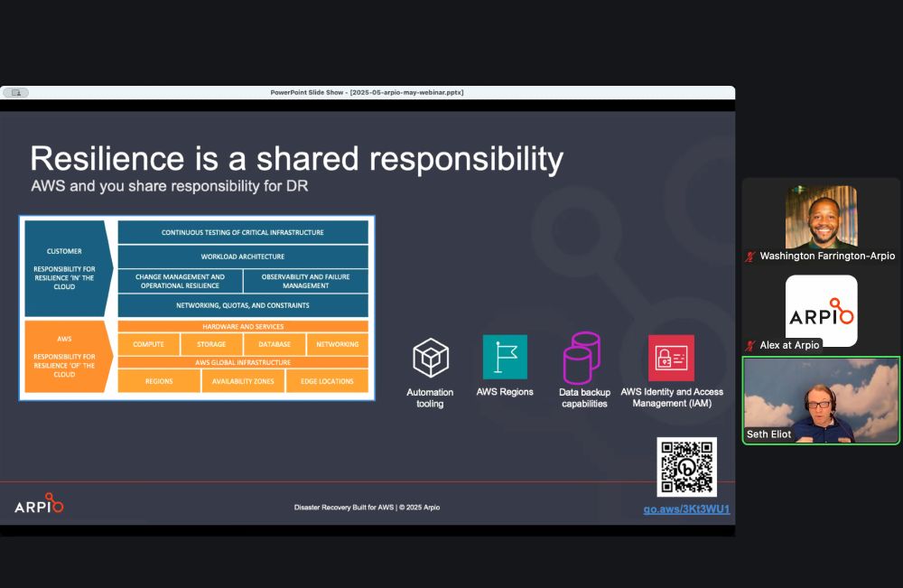Image resolution: width=903 pixels, height=588 pixels.
Task: Click the subtitle 'AWS and you share responsibility for DR'
Action: 170,186
